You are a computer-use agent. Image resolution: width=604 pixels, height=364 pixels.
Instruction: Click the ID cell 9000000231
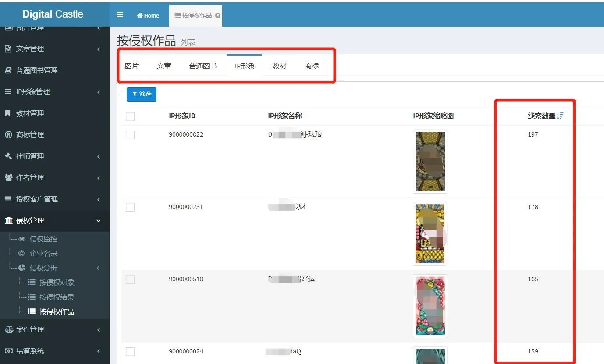(186, 207)
